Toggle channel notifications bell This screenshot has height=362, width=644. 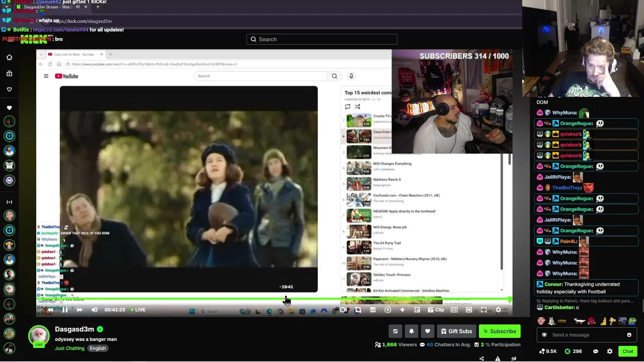click(412, 331)
